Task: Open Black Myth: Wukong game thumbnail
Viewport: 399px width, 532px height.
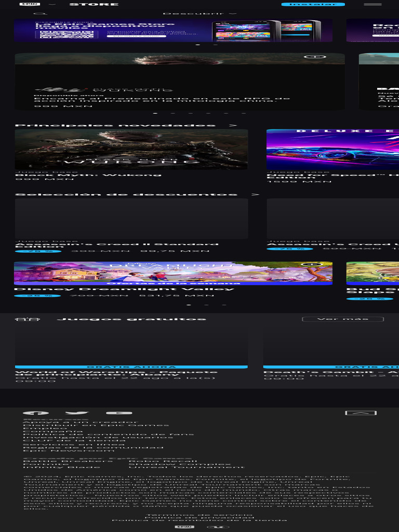Action: pyautogui.click(x=131, y=149)
